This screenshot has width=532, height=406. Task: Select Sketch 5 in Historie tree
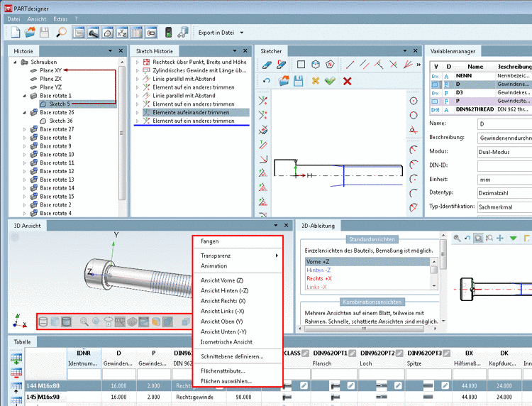(59, 104)
